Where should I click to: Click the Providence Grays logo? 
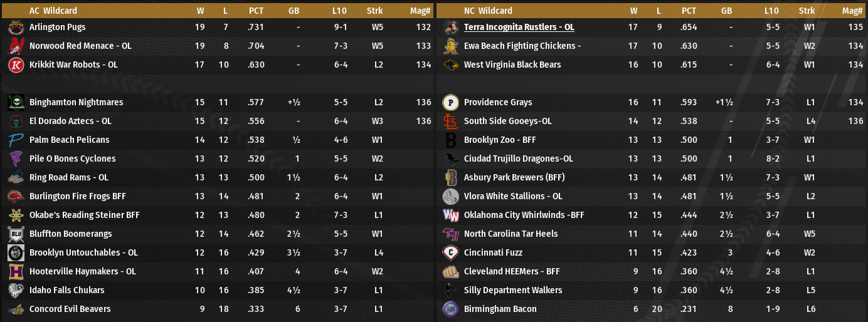[450, 103]
